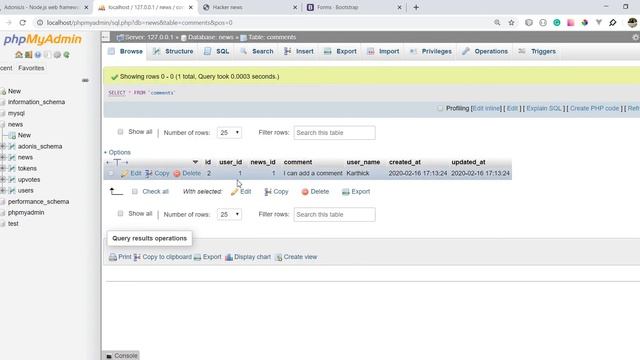Bookmark page with star icon
This screenshot has height=360, width=640.
click(x=511, y=23)
